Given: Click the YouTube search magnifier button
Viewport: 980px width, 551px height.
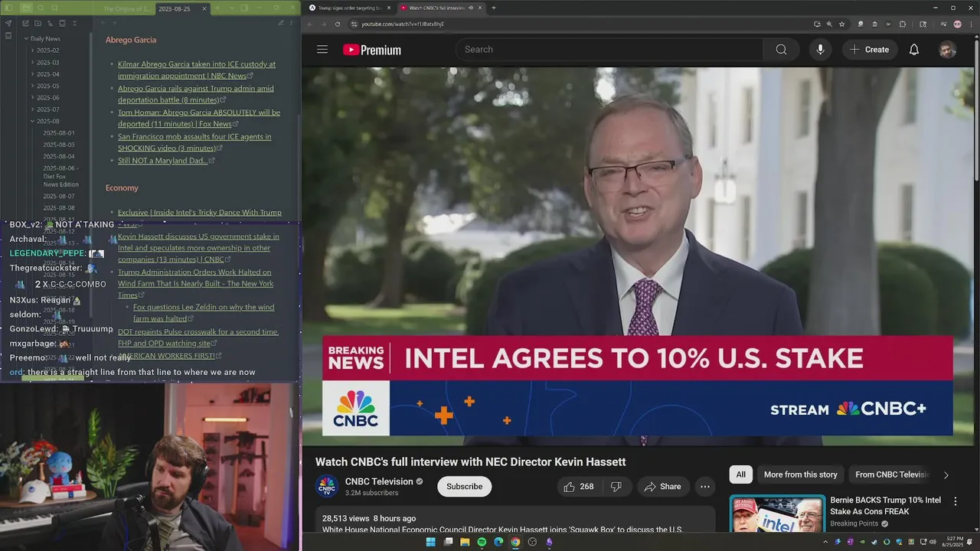Looking at the screenshot, I should click(781, 50).
